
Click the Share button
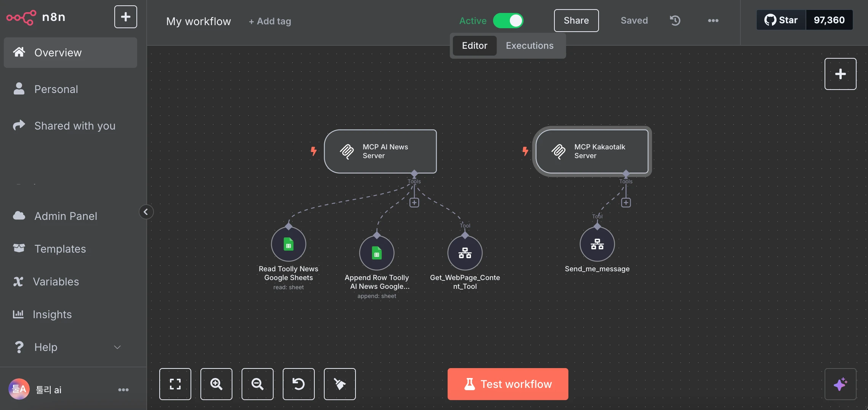(x=576, y=21)
